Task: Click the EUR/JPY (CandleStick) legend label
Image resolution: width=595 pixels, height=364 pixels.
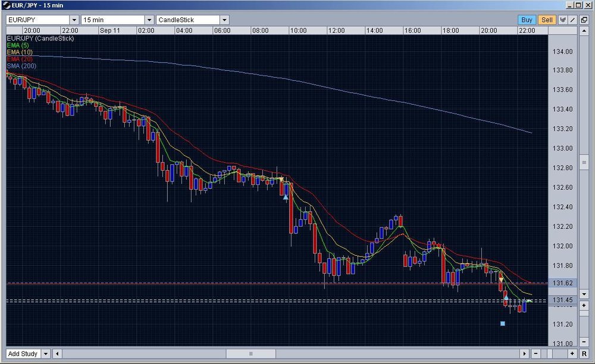Action: [40, 38]
